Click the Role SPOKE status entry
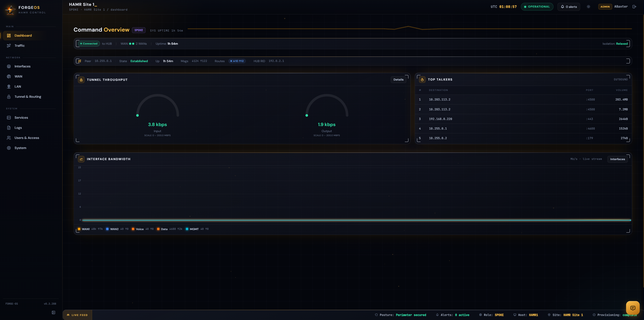The width and height of the screenshot is (644, 320). (491, 315)
